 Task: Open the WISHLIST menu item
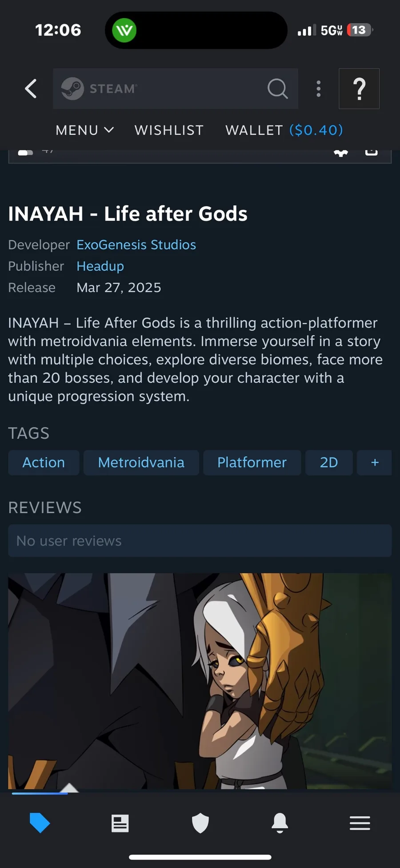169,130
